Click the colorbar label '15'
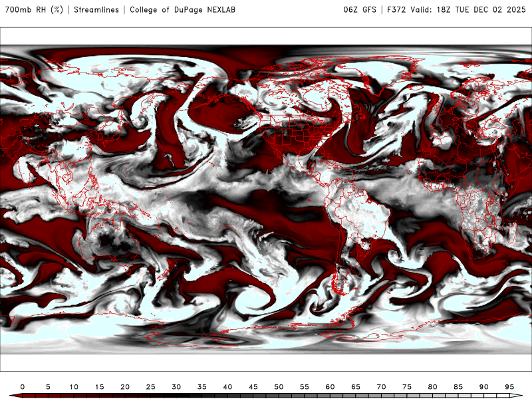The image size is (532, 399). [x=99, y=387]
